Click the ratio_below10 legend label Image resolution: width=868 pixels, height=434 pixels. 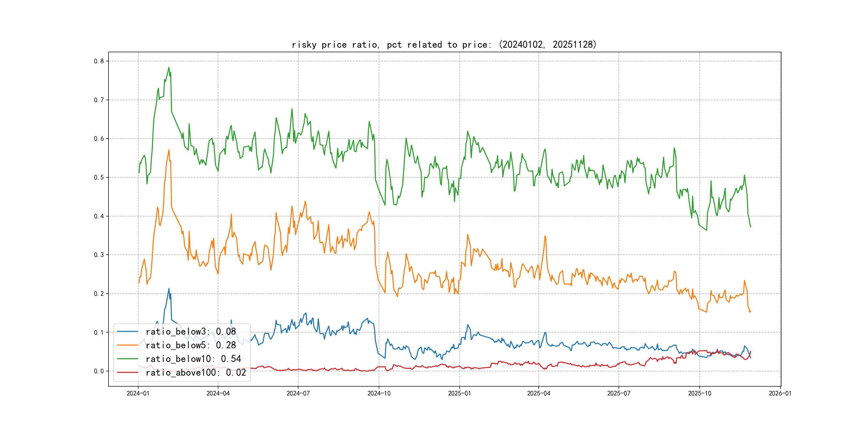coord(193,359)
